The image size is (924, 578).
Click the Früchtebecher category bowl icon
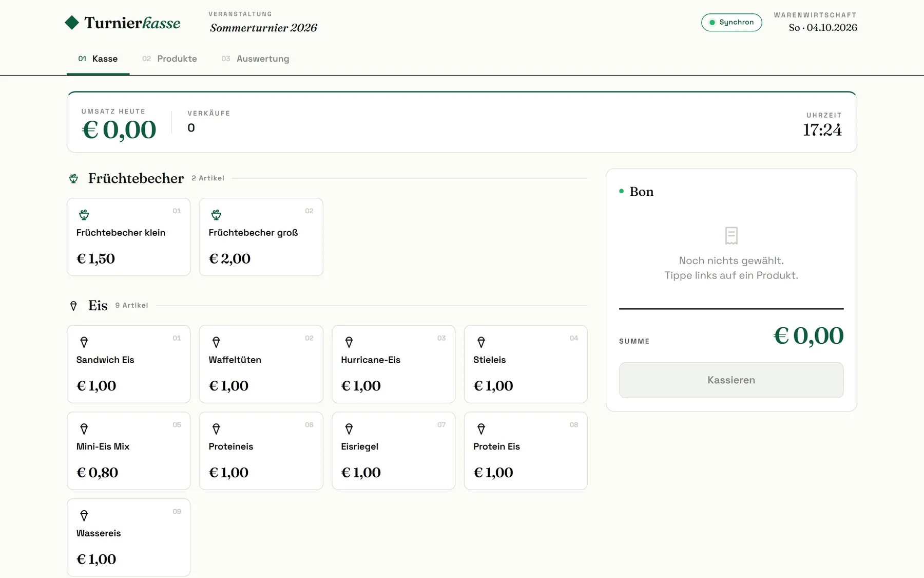(x=73, y=178)
